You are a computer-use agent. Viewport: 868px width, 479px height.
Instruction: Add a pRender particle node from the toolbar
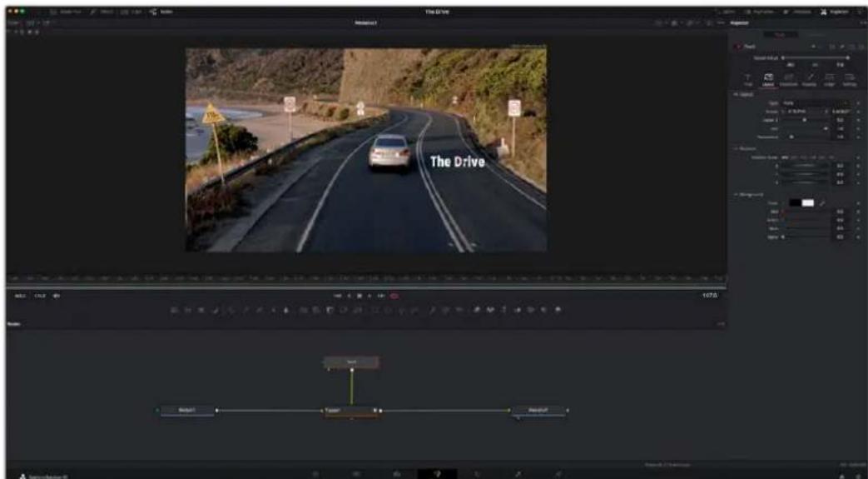(459, 311)
